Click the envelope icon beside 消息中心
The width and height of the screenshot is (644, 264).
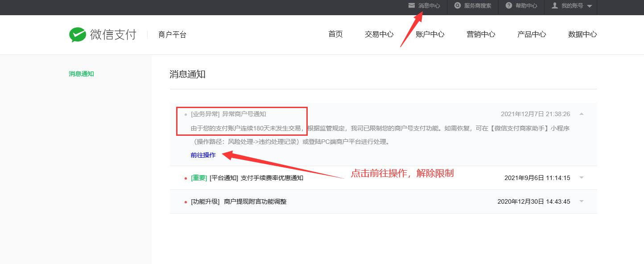click(x=412, y=6)
